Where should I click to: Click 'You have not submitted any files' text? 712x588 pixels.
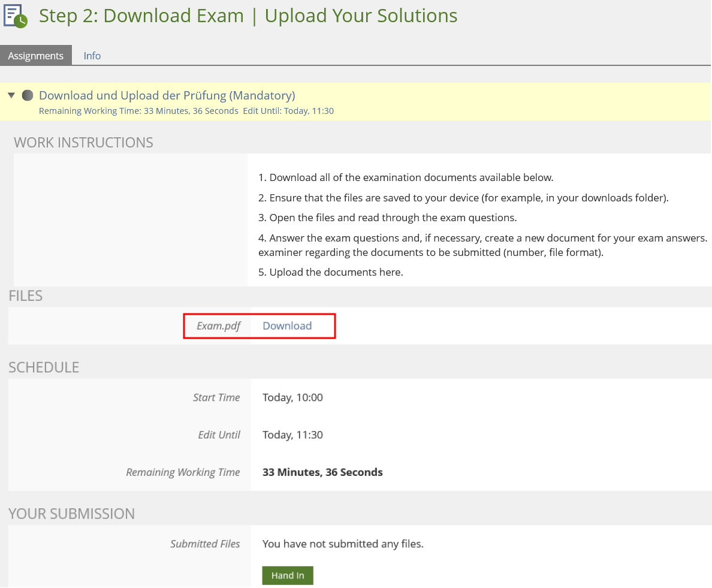[x=343, y=544]
